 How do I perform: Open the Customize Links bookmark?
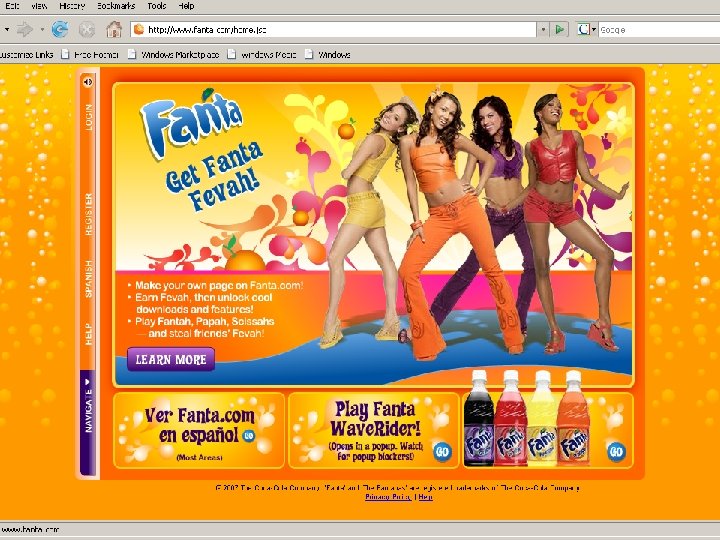tap(27, 55)
